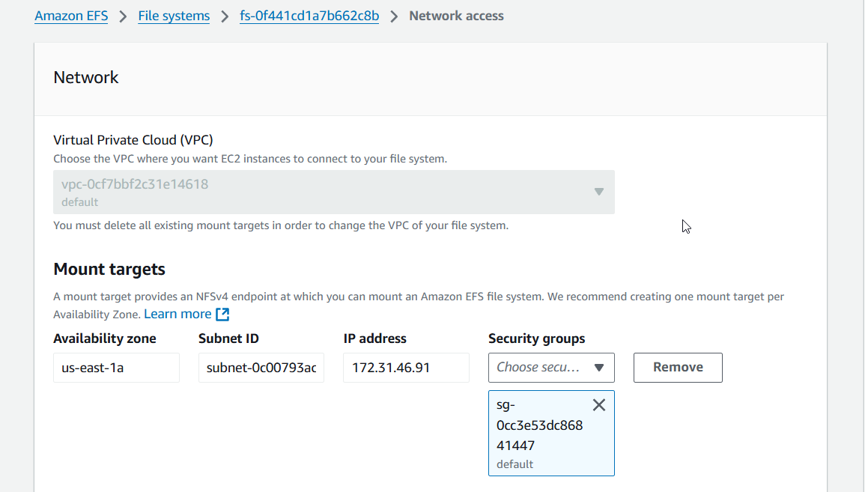Click the Subnet ID input field

[261, 368]
